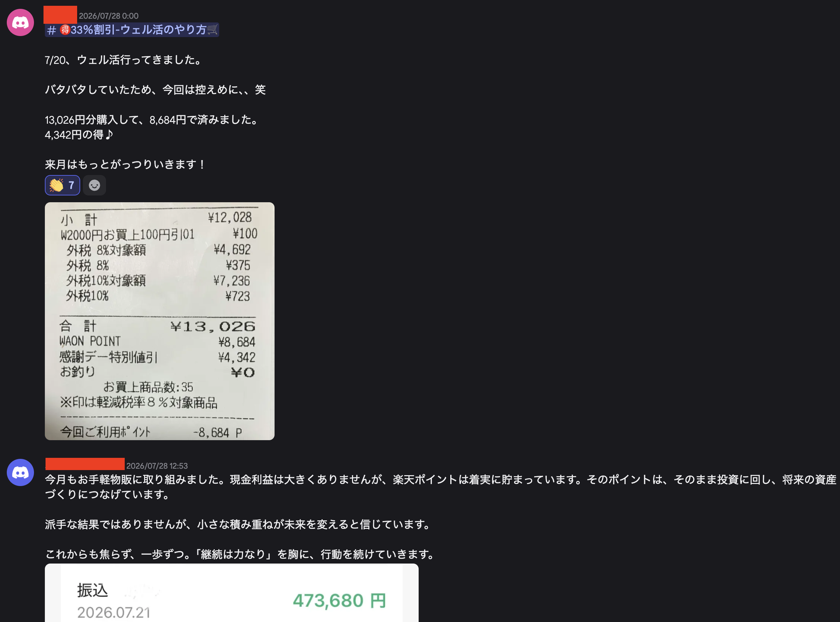This screenshot has height=622, width=840.
Task: Click the 感謝デー特別値引 ¥4,342 receipt line
Action: point(157,357)
